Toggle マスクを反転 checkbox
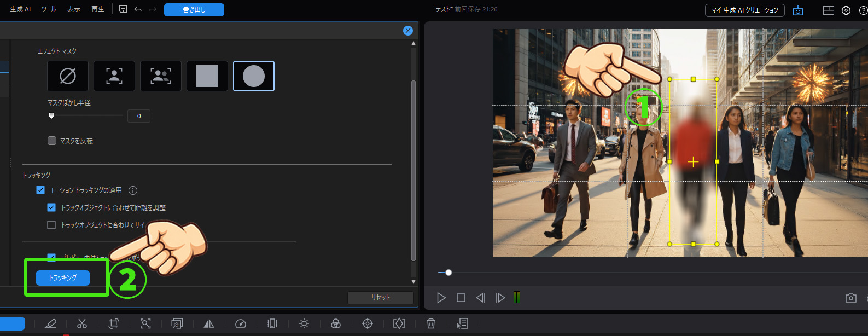 tap(52, 141)
